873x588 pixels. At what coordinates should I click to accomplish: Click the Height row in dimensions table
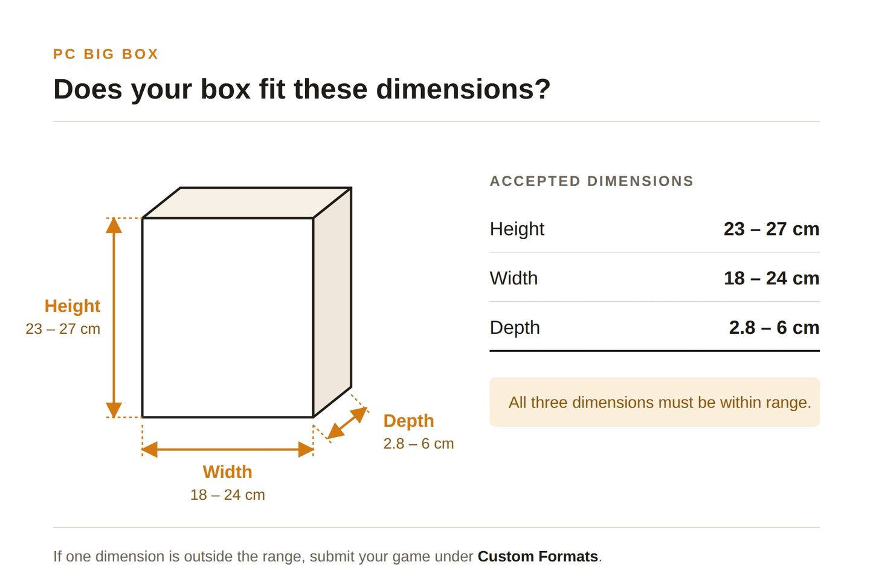tap(654, 229)
